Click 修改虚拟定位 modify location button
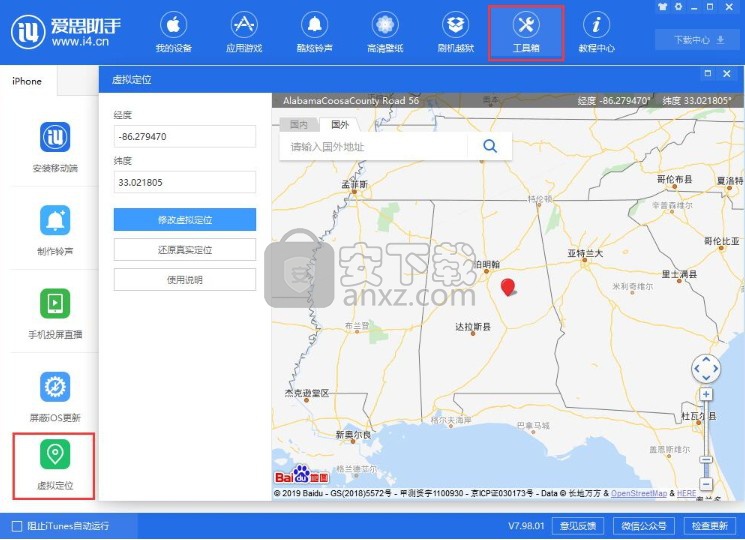The height and width of the screenshot is (540, 745). tap(185, 219)
